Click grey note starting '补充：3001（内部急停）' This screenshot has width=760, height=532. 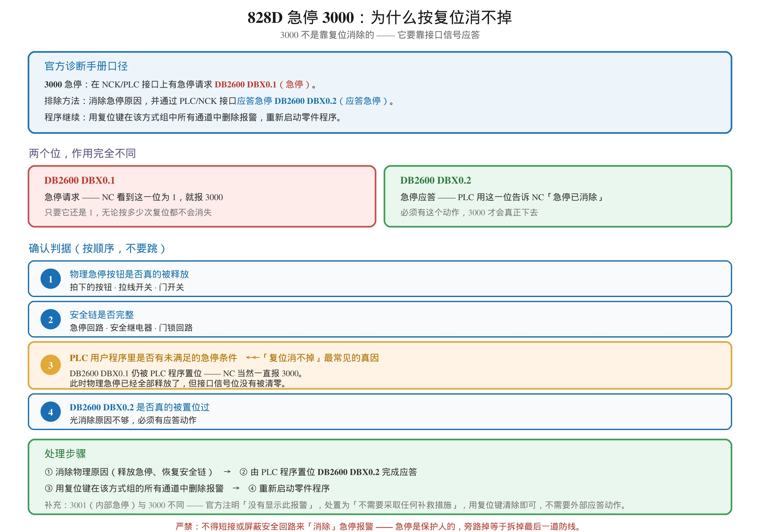coord(336,505)
